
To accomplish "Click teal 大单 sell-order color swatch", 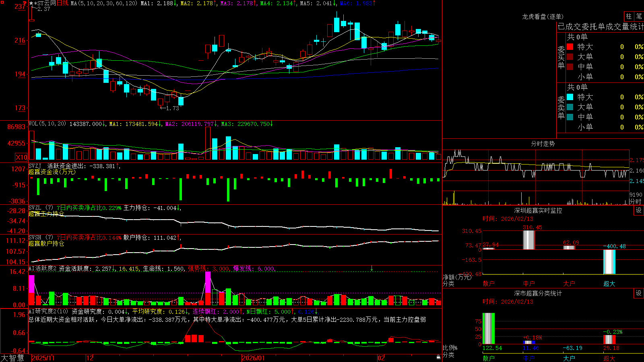I will pyautogui.click(x=570, y=107).
